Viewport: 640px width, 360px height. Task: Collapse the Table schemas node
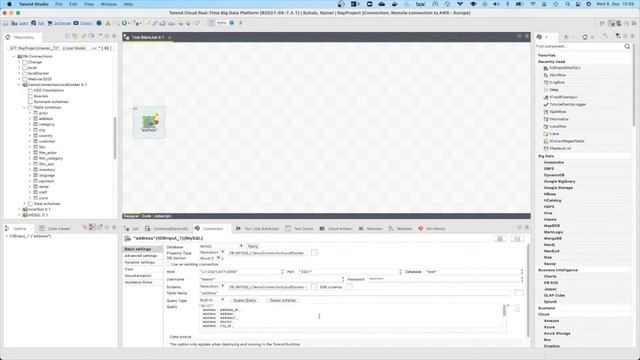tap(24, 107)
